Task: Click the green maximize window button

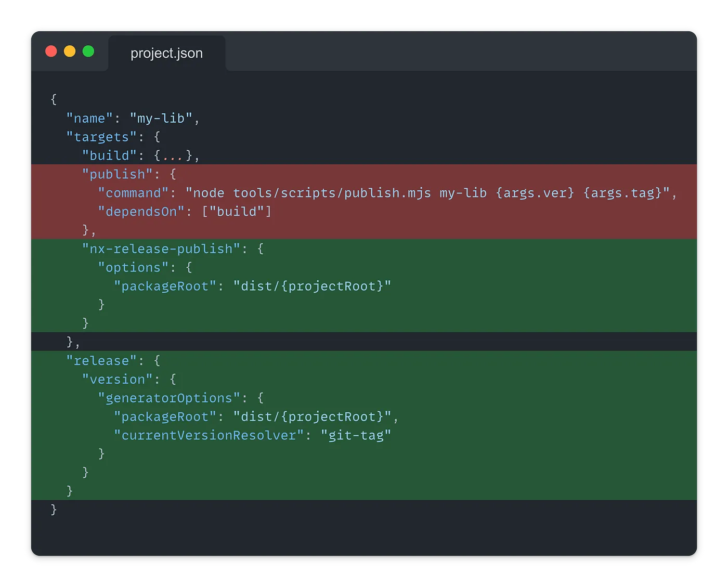Action: point(88,51)
